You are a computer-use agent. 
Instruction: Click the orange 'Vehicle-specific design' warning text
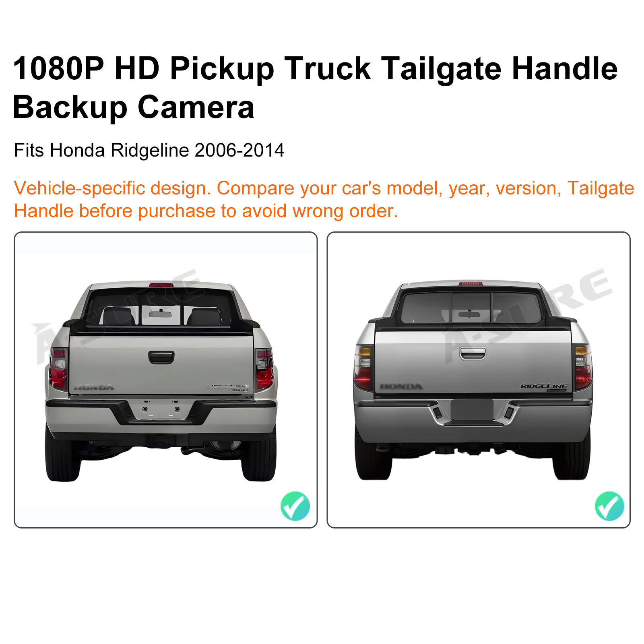[x=324, y=200]
